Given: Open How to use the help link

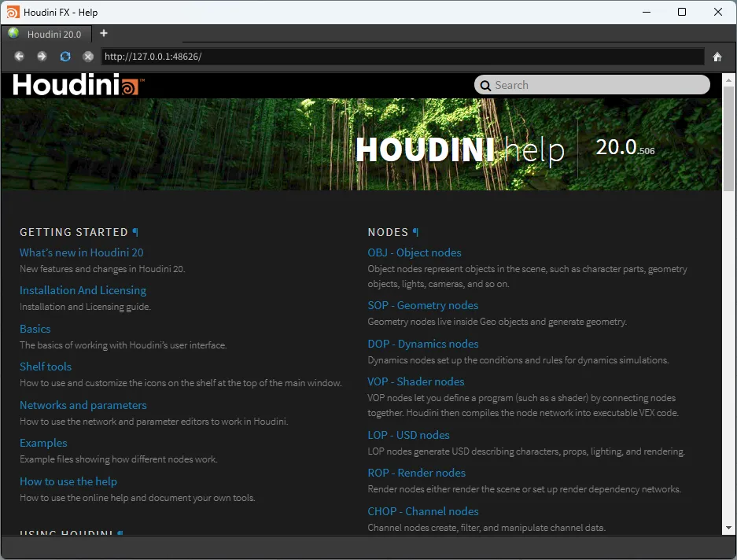Looking at the screenshot, I should pyautogui.click(x=68, y=481).
